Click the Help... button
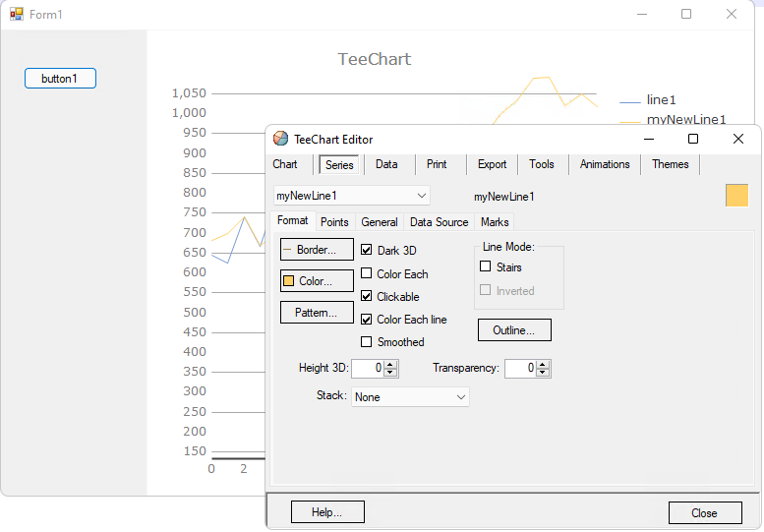Screen dimensions: 764x532 coord(327,512)
